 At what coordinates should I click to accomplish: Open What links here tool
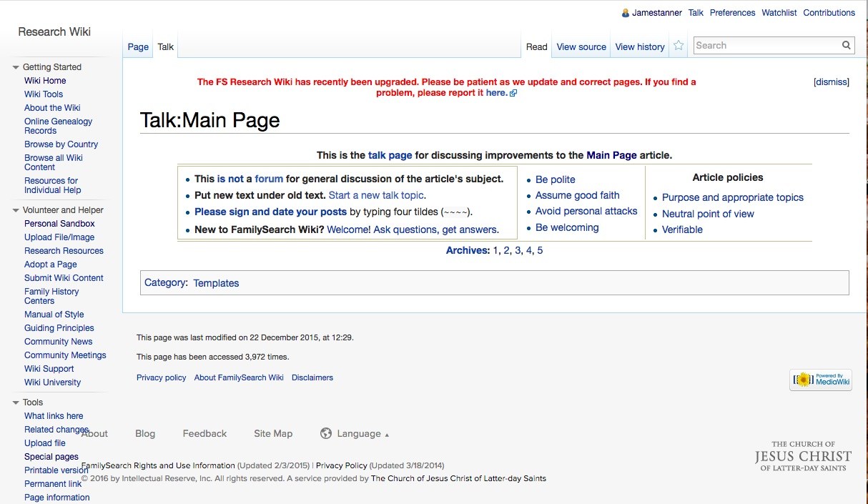(x=54, y=416)
